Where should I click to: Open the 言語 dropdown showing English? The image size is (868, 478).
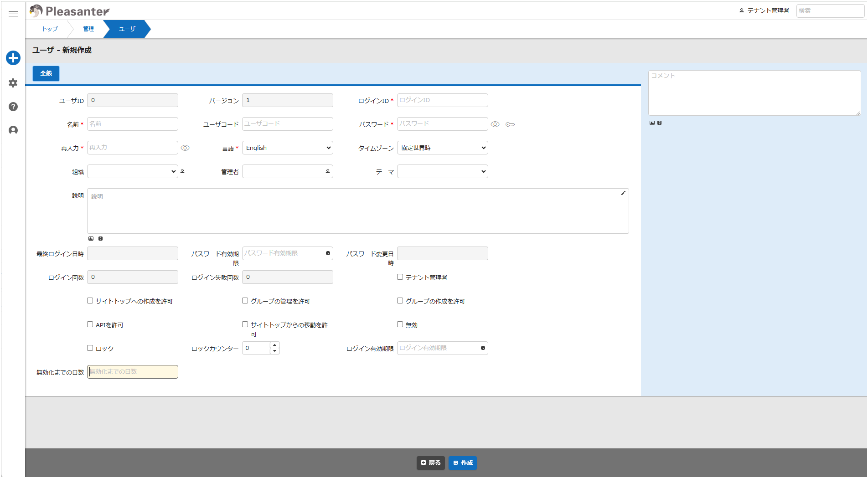coord(288,148)
